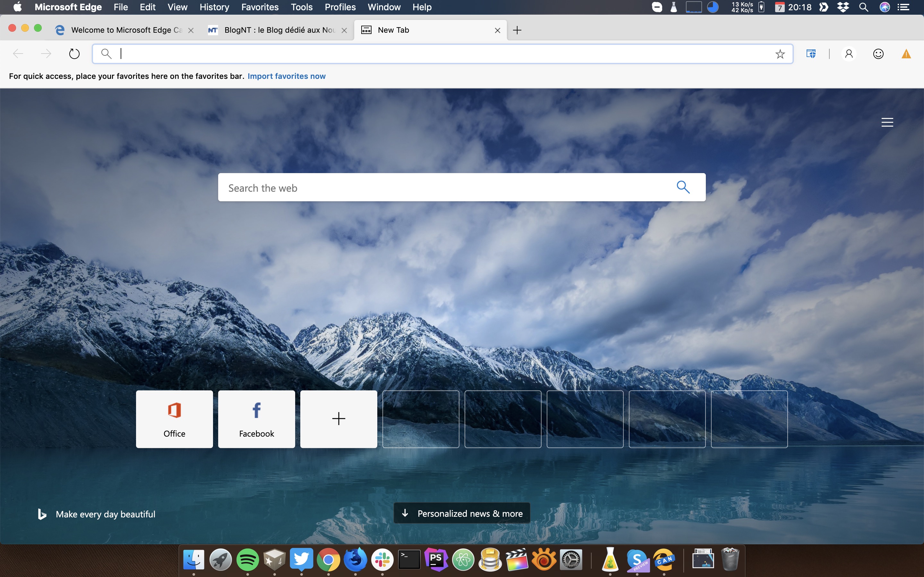Switch to Welcome to Microsoft Edge tab

tap(122, 30)
